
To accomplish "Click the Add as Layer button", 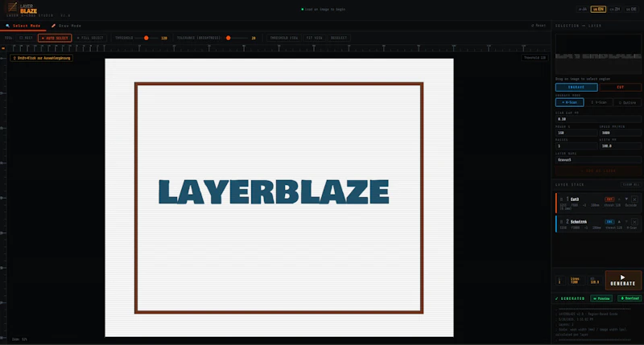I will pos(598,170).
